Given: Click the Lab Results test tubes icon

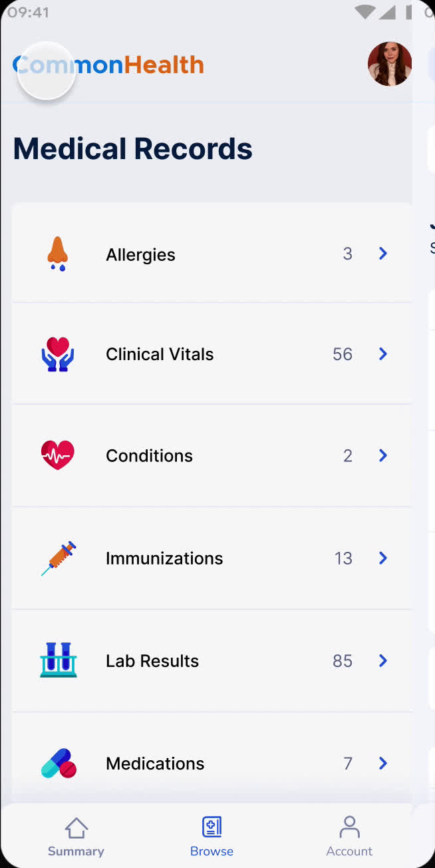Looking at the screenshot, I should 59,660.
